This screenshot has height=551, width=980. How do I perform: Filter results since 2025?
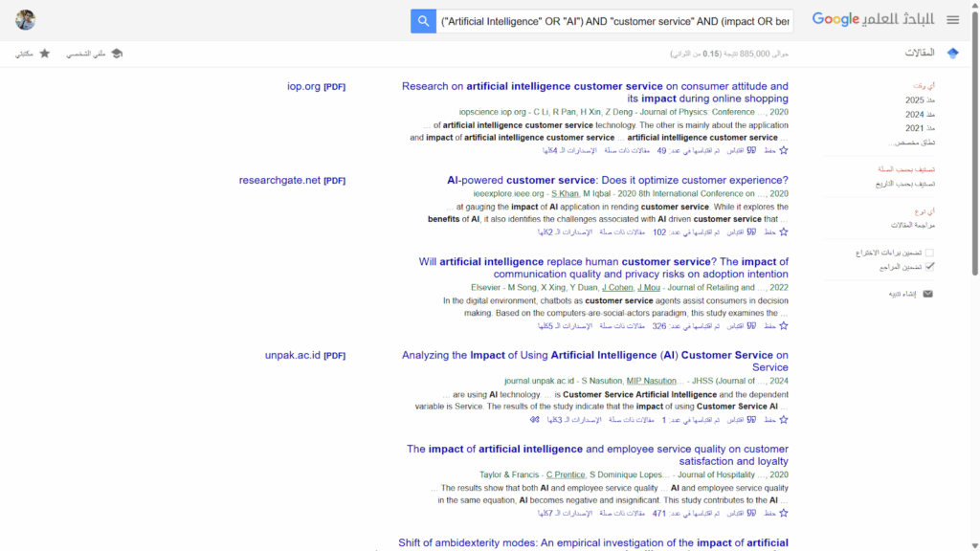pyautogui.click(x=920, y=99)
